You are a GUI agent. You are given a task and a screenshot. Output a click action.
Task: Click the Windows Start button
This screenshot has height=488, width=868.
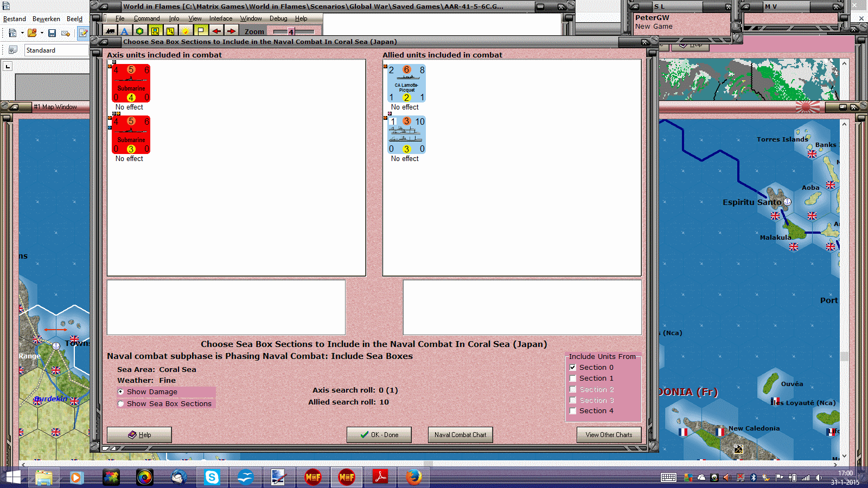click(13, 477)
